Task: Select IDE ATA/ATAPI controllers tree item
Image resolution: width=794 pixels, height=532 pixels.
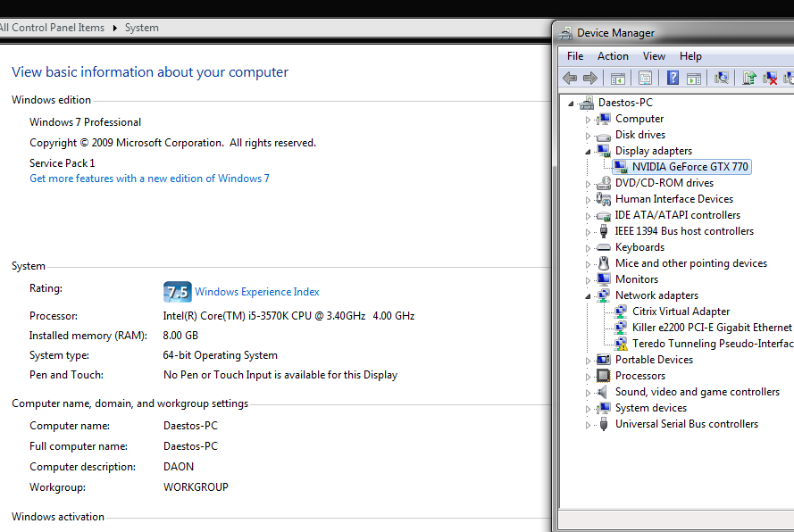Action: [678, 215]
